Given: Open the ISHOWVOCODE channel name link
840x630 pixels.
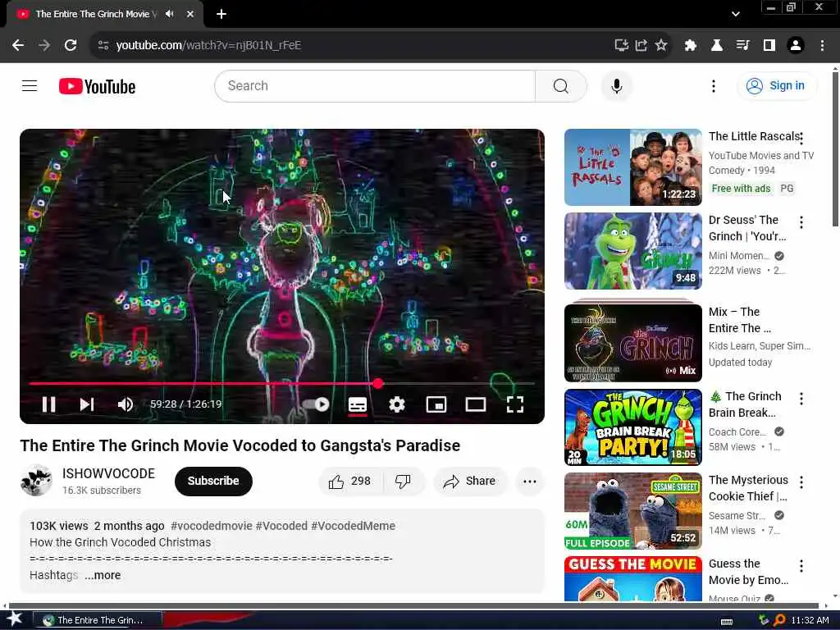Looking at the screenshot, I should (x=108, y=473).
